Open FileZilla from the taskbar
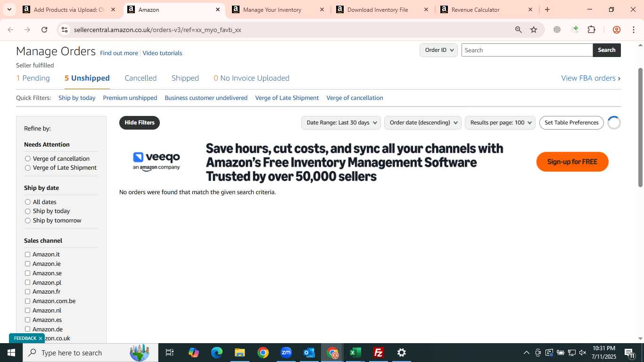The height and width of the screenshot is (362, 644). 379,353
